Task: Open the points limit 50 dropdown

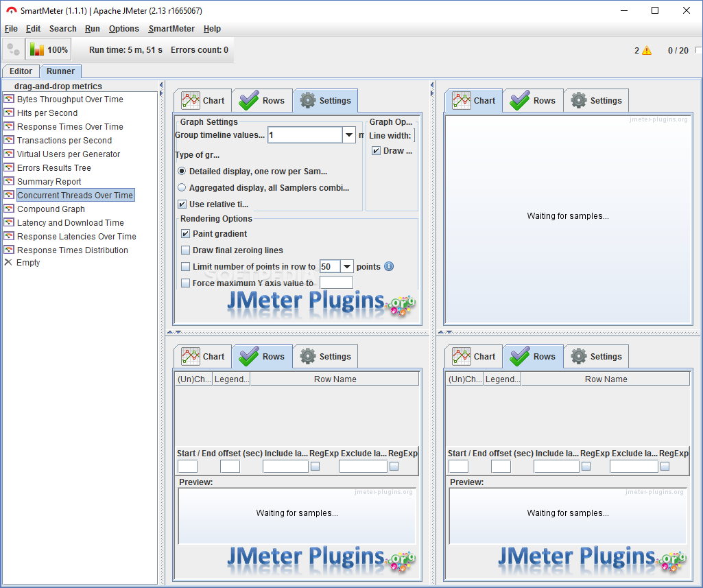Action: (347, 266)
